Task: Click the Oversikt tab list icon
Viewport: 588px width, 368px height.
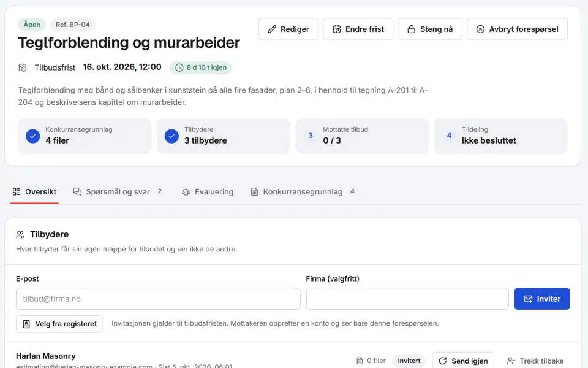Action: (x=17, y=192)
